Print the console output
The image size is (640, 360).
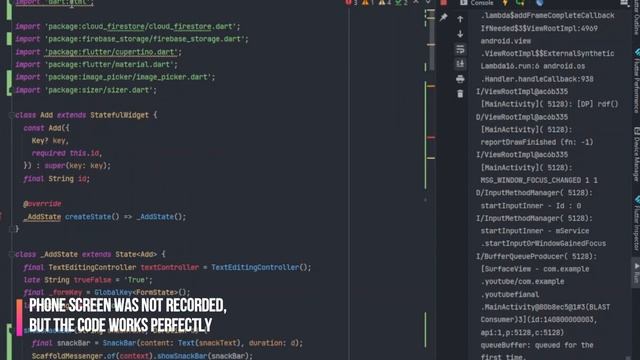[460, 79]
